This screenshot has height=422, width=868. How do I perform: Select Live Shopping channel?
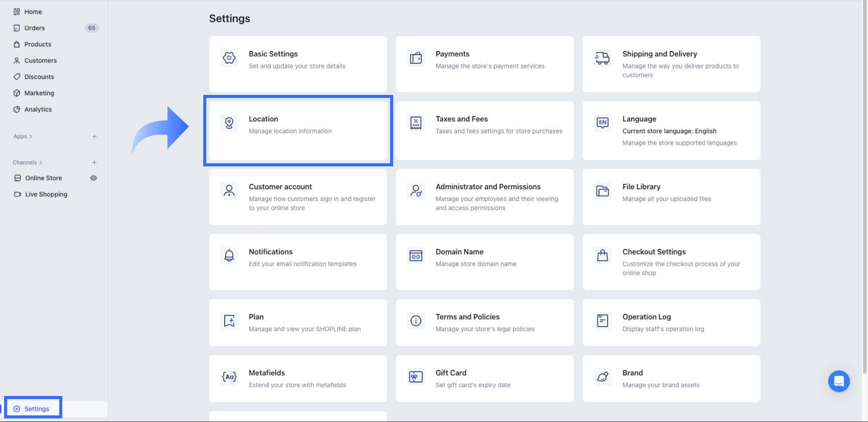(46, 194)
